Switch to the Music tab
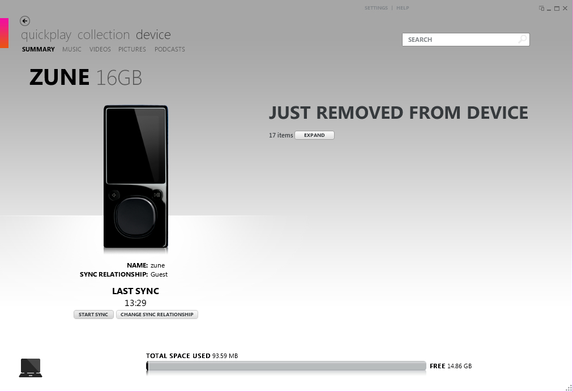 click(x=71, y=49)
